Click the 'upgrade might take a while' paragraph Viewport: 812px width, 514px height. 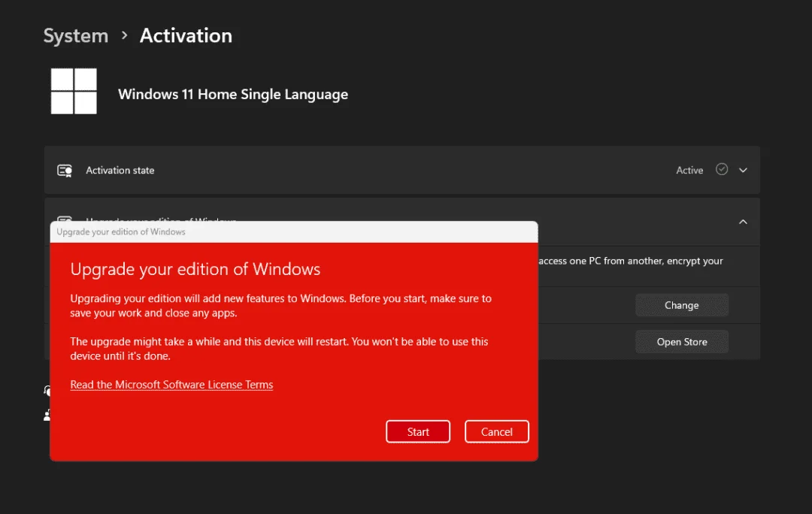click(x=279, y=349)
